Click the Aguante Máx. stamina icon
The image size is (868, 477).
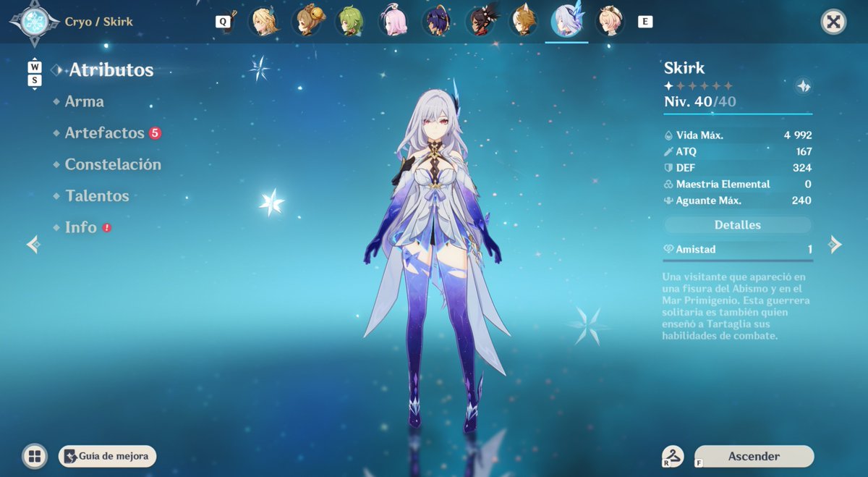(668, 200)
